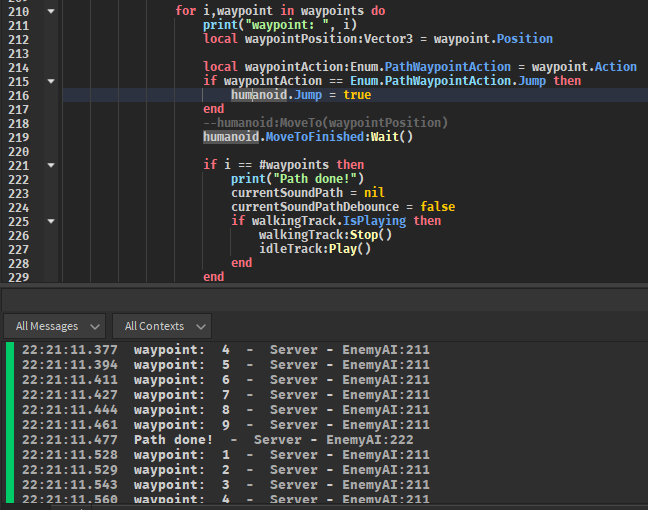This screenshot has height=510, width=648.
Task: Collapse the if block at line 215
Action: [51, 81]
